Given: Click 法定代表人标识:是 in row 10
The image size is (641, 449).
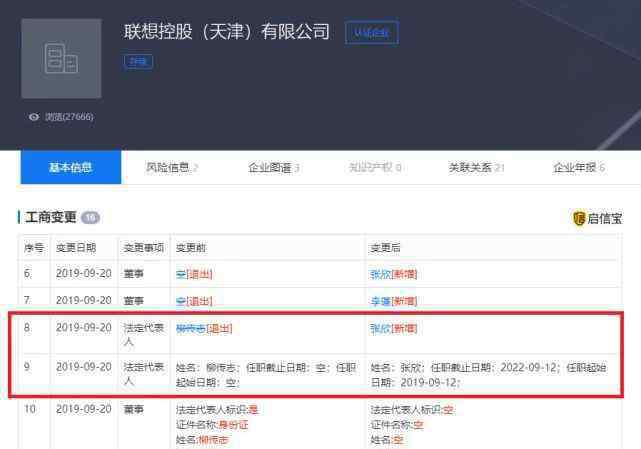Looking at the screenshot, I should [217, 409].
